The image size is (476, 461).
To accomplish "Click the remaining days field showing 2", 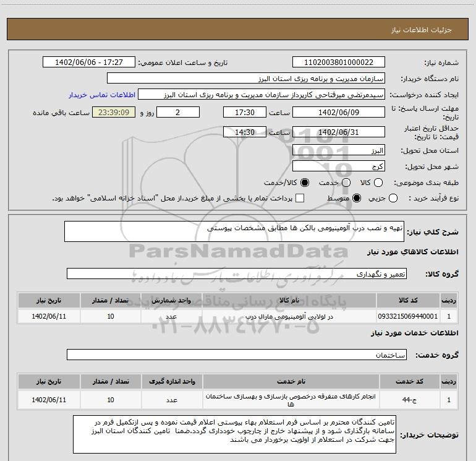I will coord(178,112).
